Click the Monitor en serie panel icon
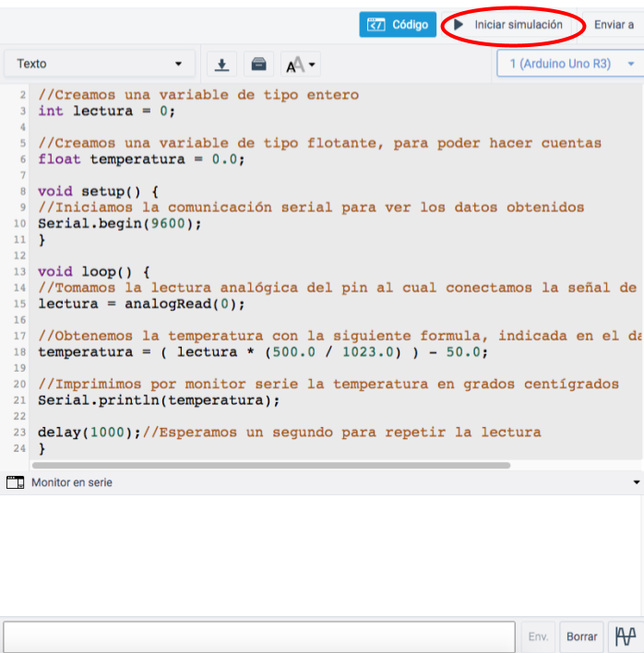644x653 pixels. (x=15, y=482)
